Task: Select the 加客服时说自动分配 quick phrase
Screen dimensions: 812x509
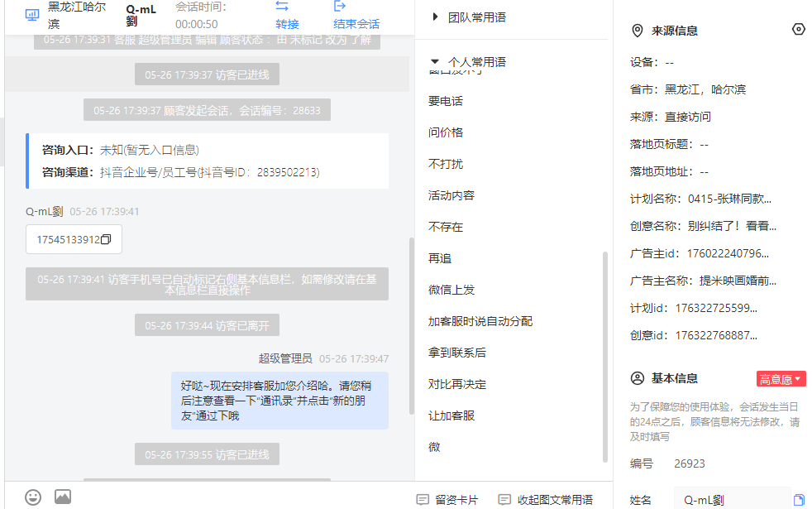Action: 480,321
